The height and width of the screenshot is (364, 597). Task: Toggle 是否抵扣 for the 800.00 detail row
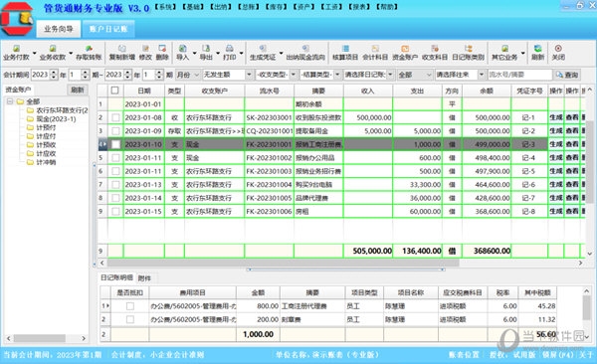[x=130, y=306]
